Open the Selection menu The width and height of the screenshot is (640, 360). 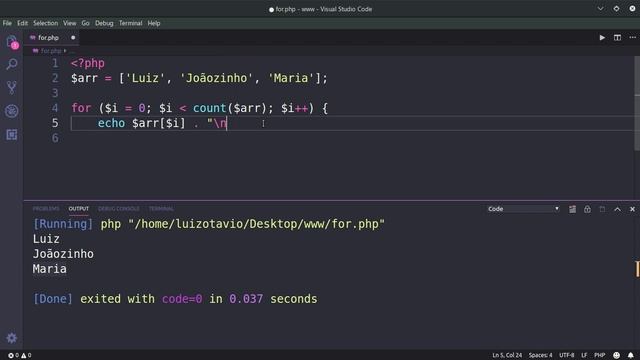(x=45, y=23)
